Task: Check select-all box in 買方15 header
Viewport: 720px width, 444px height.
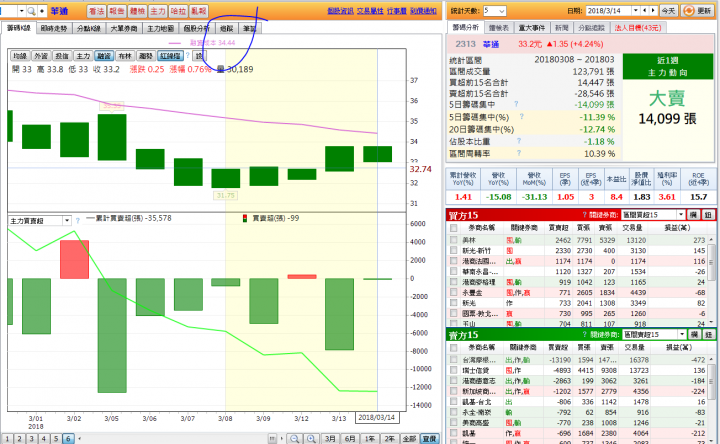Action: pos(454,228)
